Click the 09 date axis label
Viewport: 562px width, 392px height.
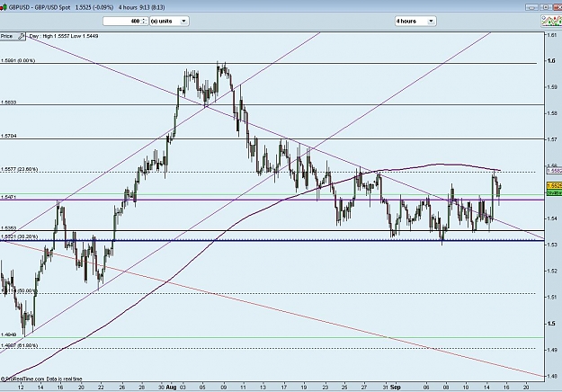[224, 388]
